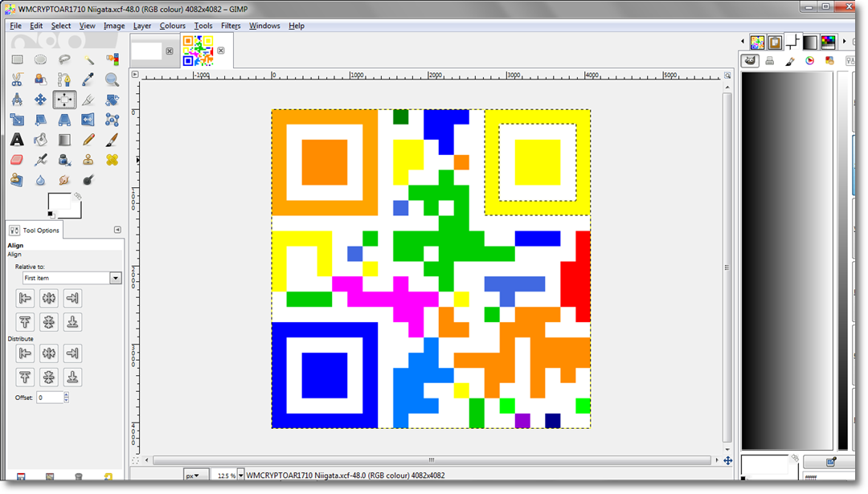Select the Dodge/Burn tool
Image resolution: width=868 pixels, height=494 pixels.
coord(88,180)
